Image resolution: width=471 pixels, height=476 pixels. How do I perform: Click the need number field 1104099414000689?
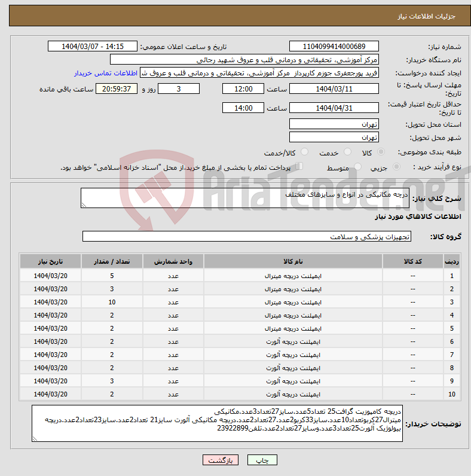(334, 47)
